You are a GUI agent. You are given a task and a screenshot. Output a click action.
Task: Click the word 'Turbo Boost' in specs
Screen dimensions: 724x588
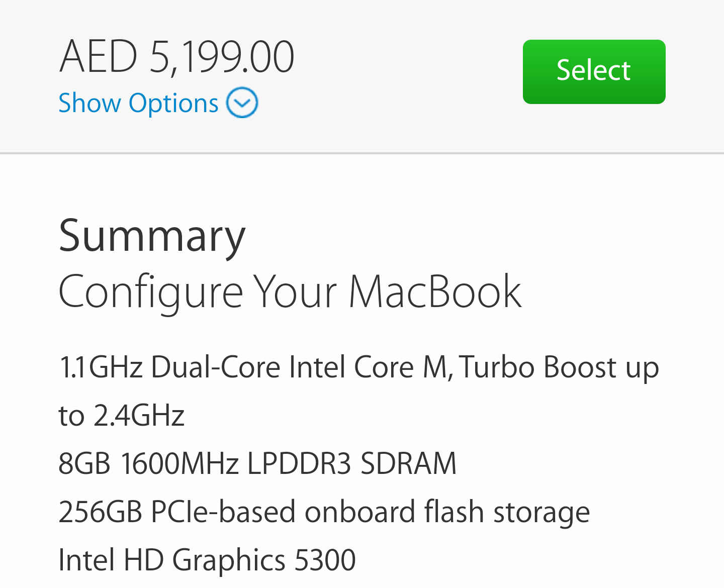537,367
